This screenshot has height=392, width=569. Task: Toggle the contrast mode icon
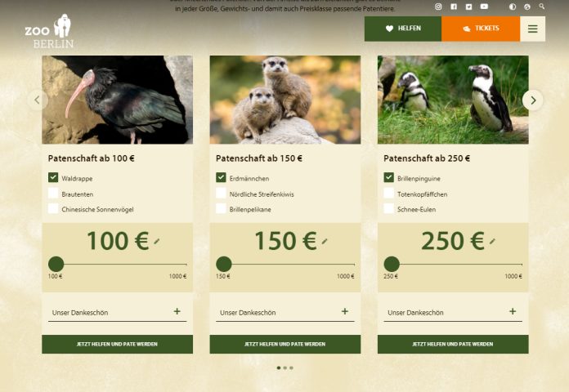tap(513, 7)
